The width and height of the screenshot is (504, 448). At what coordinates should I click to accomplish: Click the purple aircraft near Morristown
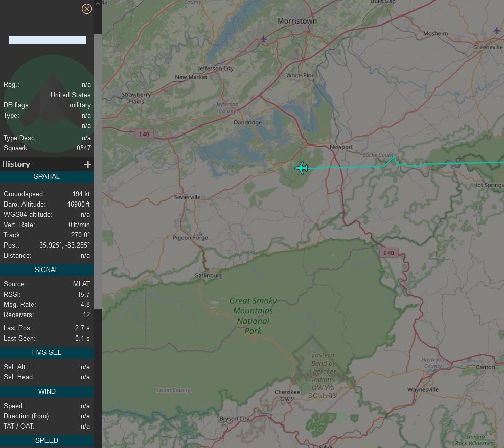pos(264,39)
